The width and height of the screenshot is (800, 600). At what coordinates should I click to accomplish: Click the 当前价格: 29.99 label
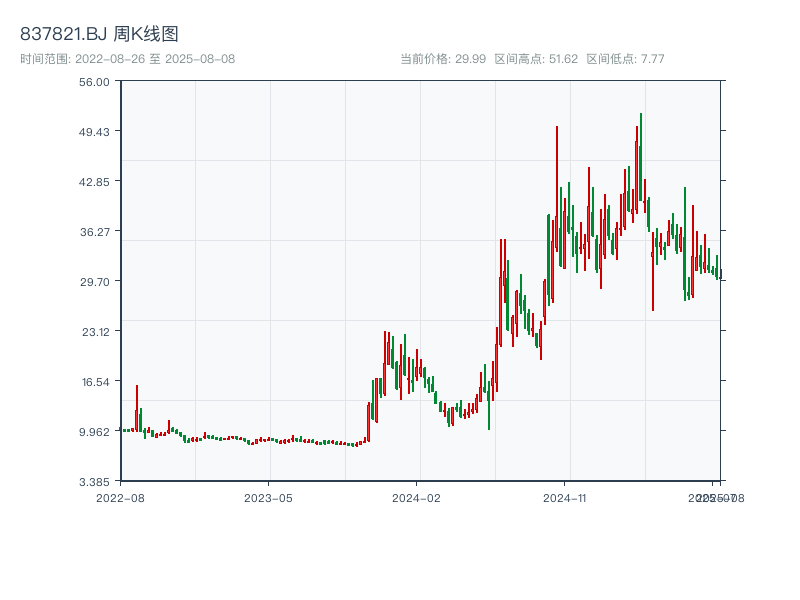coord(443,59)
